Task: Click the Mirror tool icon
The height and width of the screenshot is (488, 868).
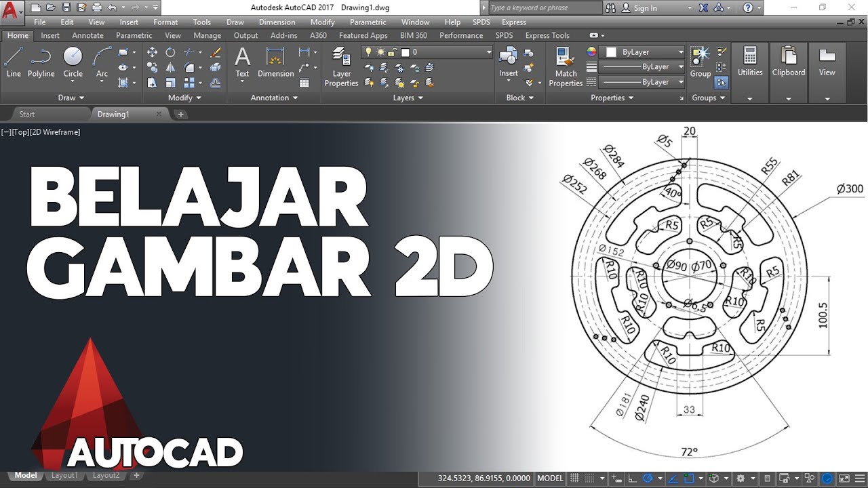Action: [170, 67]
